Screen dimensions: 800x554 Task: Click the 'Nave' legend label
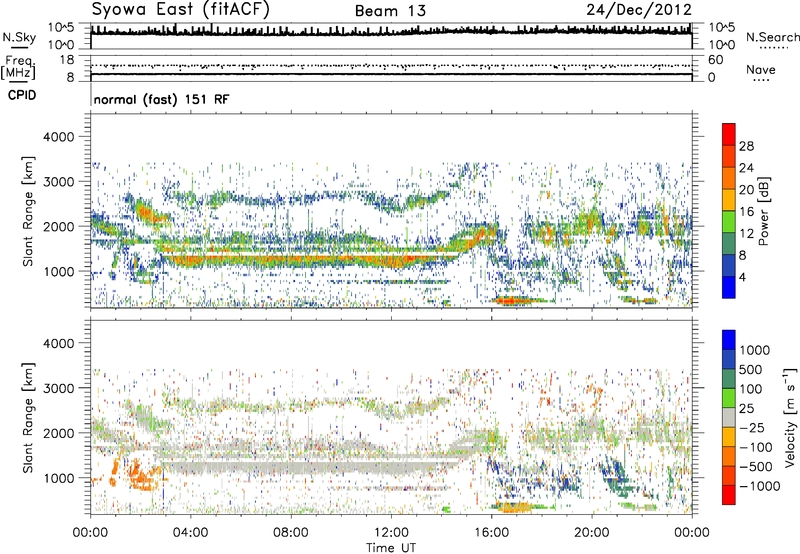pyautogui.click(x=761, y=70)
